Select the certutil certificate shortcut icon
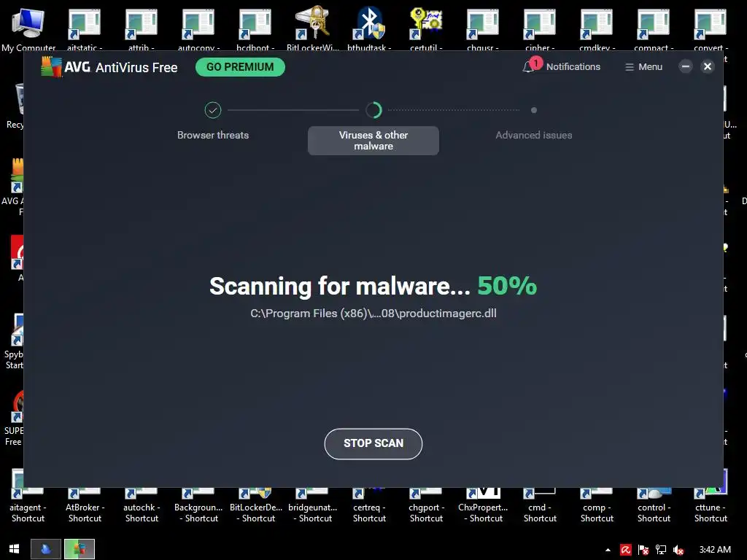This screenshot has height=560, width=747. tap(426, 28)
